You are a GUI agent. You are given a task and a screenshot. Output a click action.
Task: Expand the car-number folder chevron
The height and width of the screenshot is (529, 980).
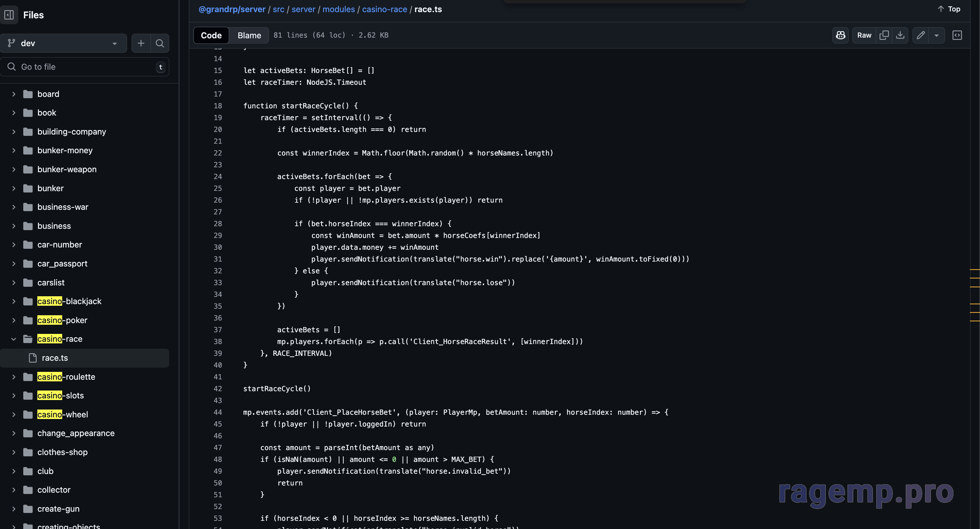click(14, 245)
